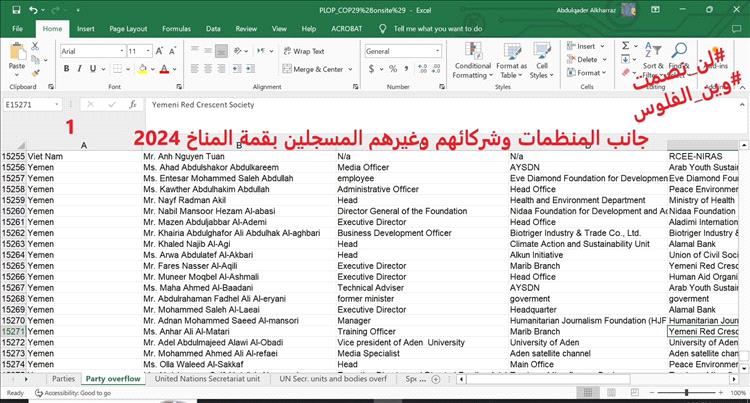The width and height of the screenshot is (750, 403).
Task: Switch to Page Break Preview view
Action: click(x=634, y=392)
